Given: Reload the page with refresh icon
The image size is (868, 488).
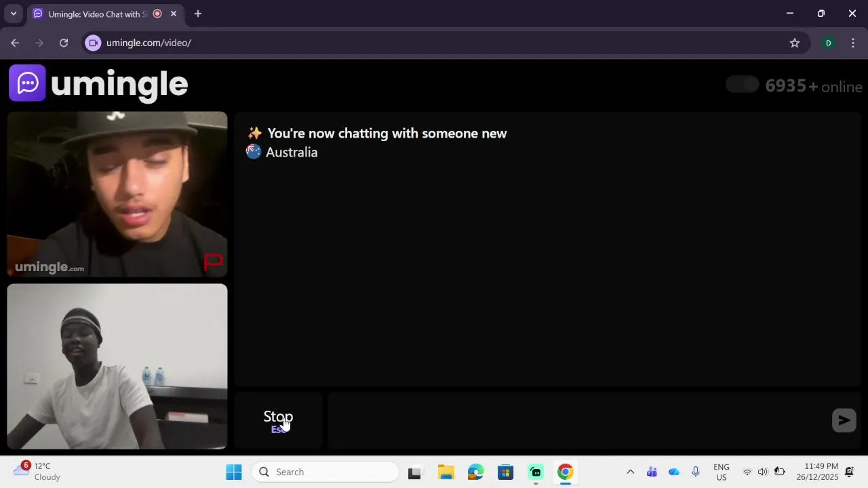Looking at the screenshot, I should tap(64, 43).
